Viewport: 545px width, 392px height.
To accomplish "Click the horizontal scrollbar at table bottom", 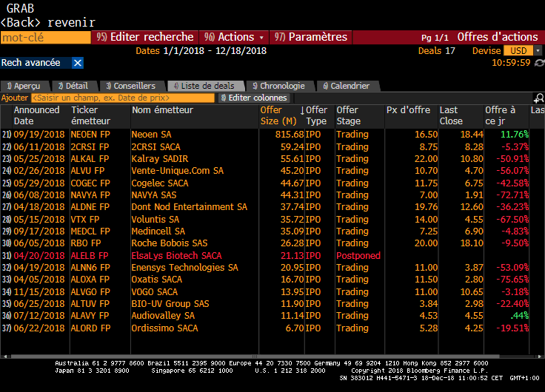I will pos(255,356).
